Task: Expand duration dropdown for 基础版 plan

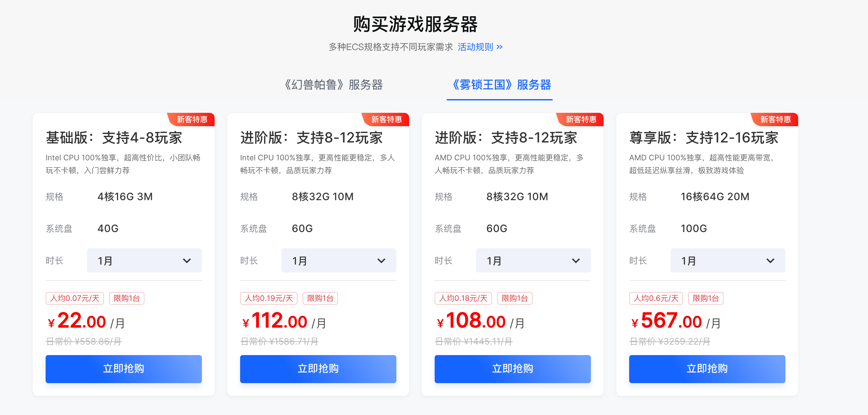Action: (144, 260)
